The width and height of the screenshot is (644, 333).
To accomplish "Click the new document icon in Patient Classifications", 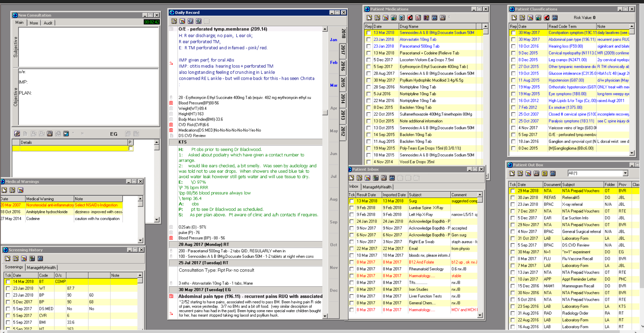I will (514, 18).
